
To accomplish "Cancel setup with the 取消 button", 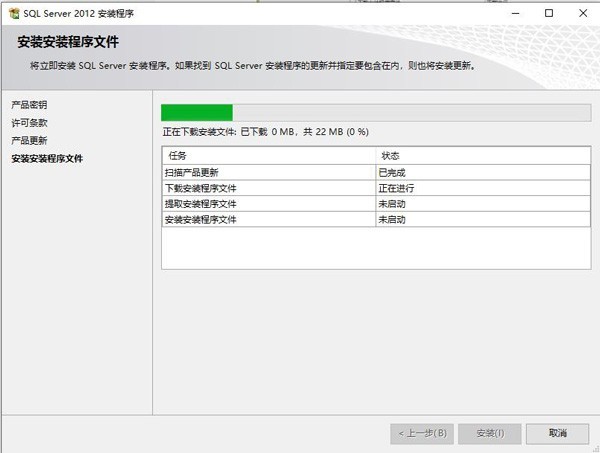I will coord(557,433).
